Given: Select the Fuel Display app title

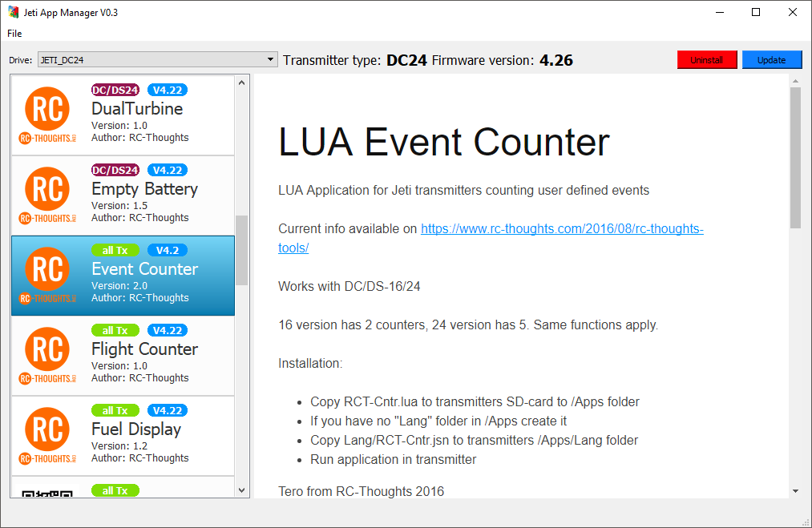Looking at the screenshot, I should coord(136,429).
